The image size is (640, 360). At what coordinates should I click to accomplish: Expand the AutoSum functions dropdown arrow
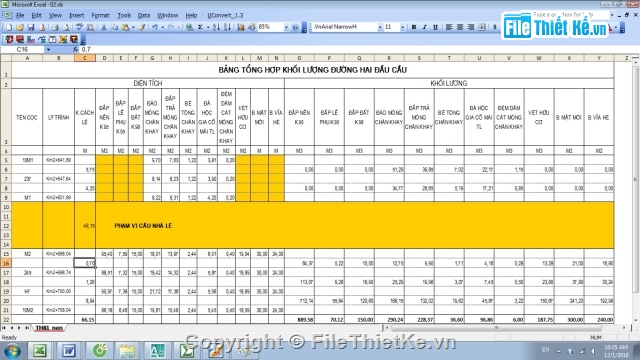[x=208, y=27]
